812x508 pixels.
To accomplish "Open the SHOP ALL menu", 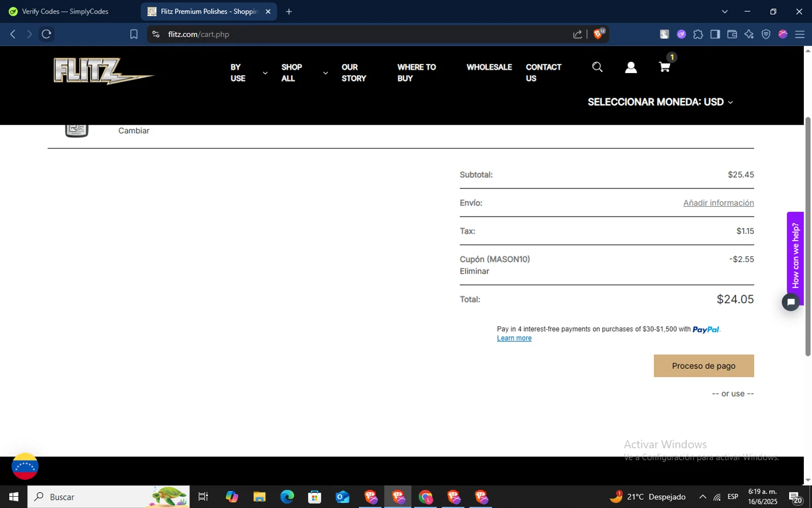I will [x=291, y=73].
